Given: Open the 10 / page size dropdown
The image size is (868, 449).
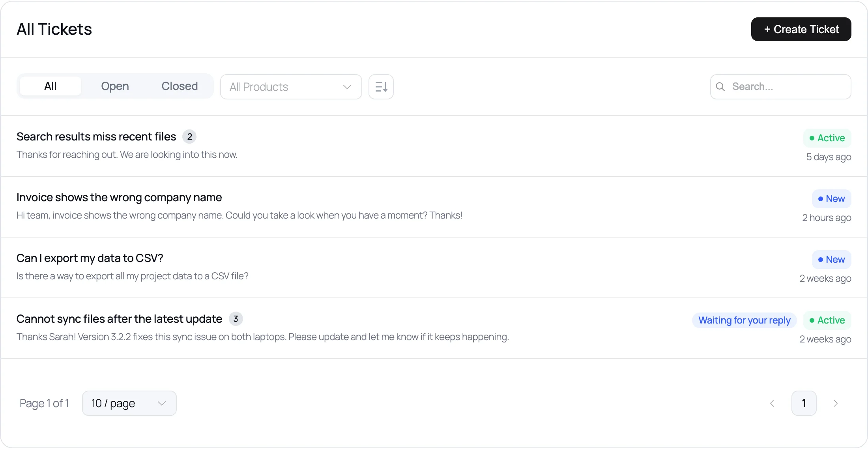Looking at the screenshot, I should click(129, 403).
